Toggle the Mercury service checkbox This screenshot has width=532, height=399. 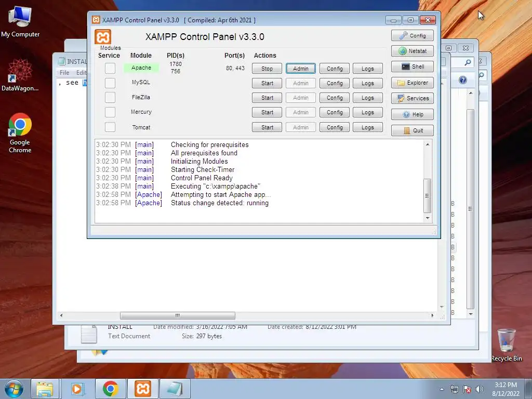click(x=110, y=112)
